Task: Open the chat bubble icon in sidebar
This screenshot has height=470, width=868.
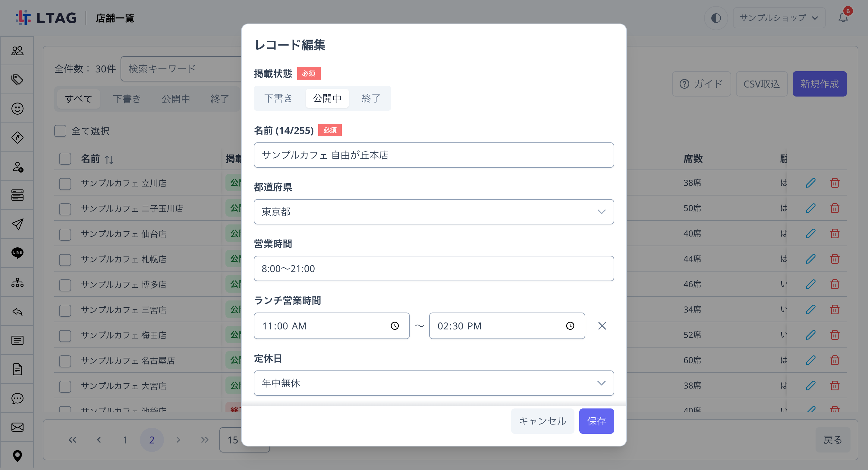Action: point(17,398)
